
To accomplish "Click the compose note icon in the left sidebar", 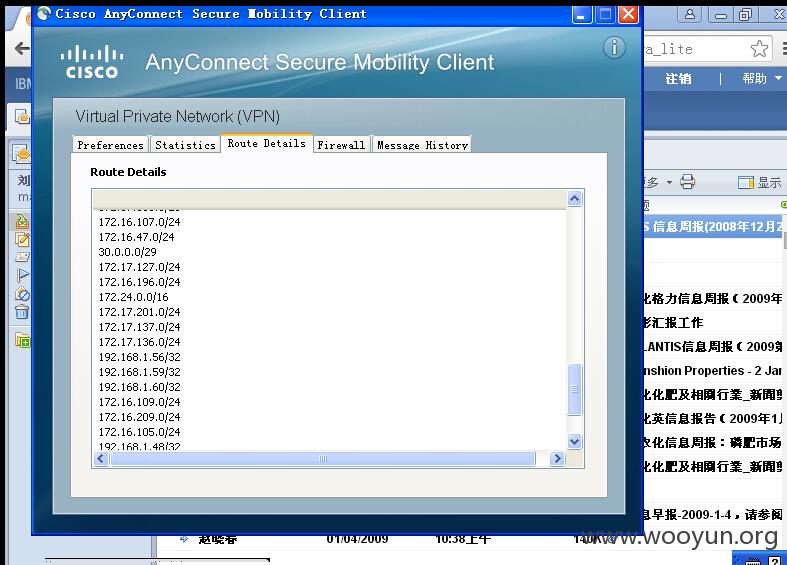I will coord(22,239).
